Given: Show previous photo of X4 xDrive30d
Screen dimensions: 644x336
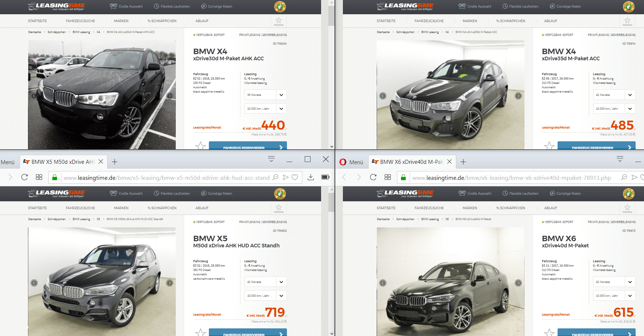Looking at the screenshot, I should coord(34,96).
